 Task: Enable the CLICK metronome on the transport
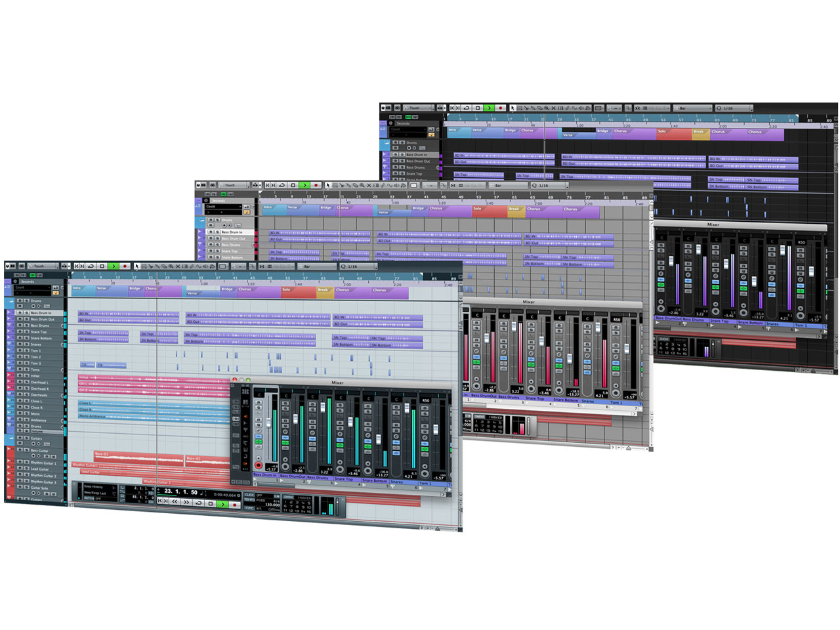pos(250,495)
